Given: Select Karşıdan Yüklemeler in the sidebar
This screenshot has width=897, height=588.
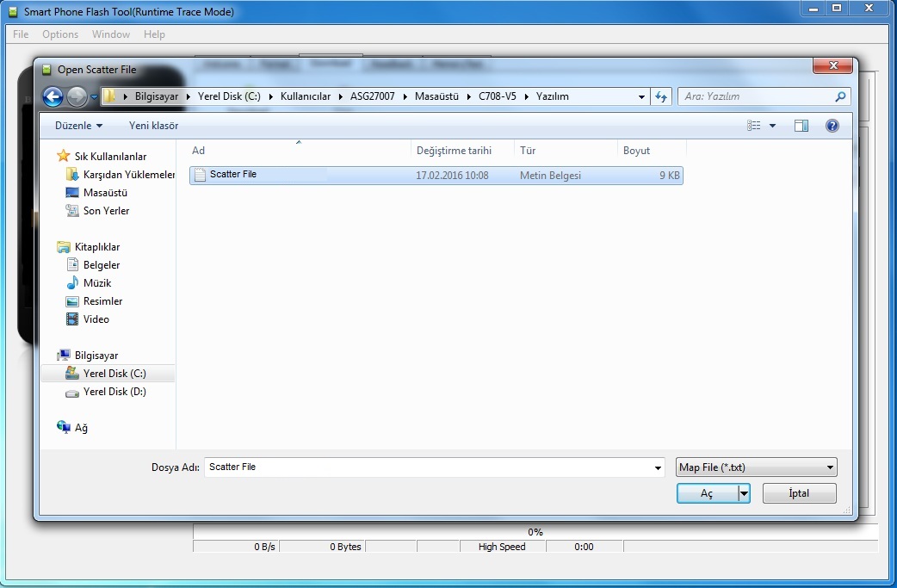Looking at the screenshot, I should coord(129,175).
